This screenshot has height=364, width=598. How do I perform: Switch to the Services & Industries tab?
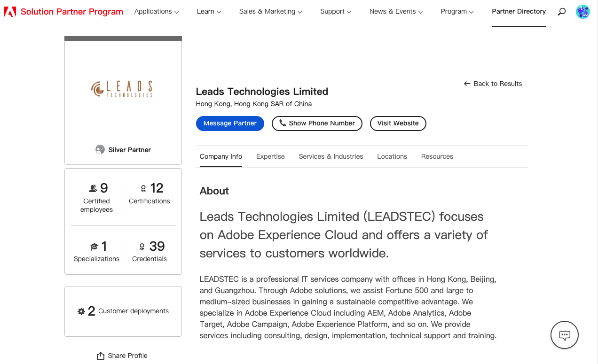point(331,156)
